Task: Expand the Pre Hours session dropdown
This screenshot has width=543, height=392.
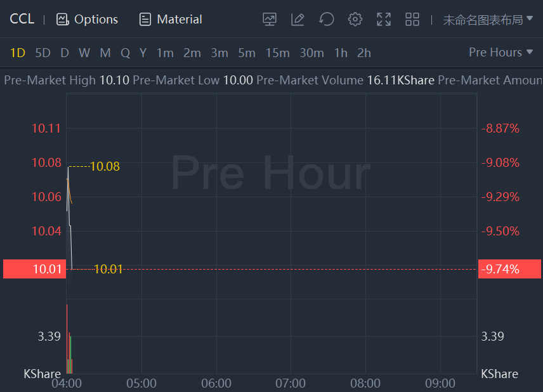Action: click(x=500, y=53)
